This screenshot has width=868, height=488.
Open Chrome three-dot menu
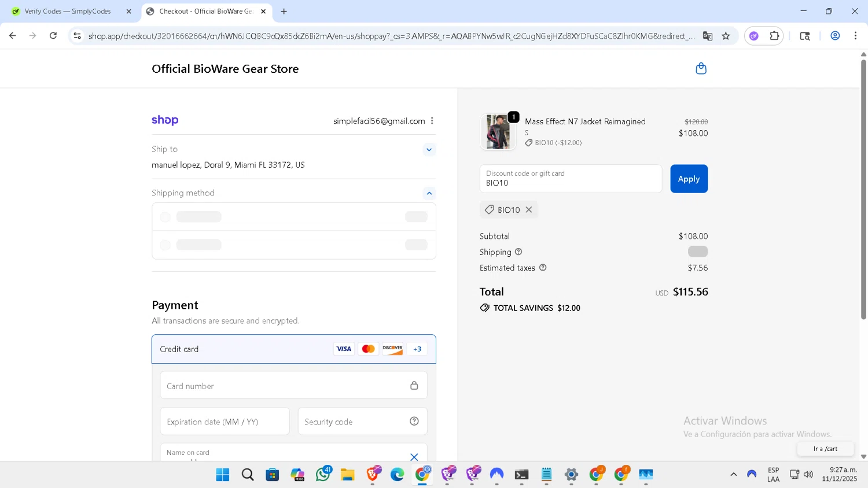(x=855, y=36)
